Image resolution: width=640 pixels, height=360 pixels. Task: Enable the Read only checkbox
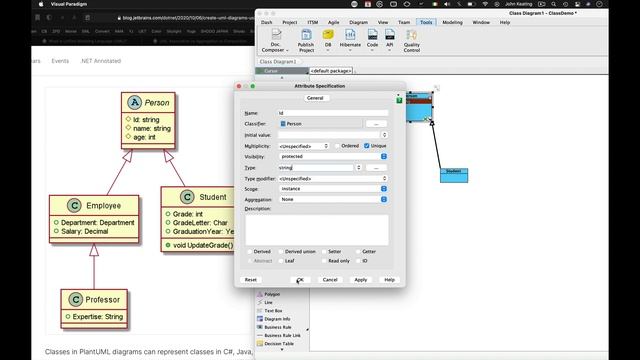pyautogui.click(x=324, y=261)
